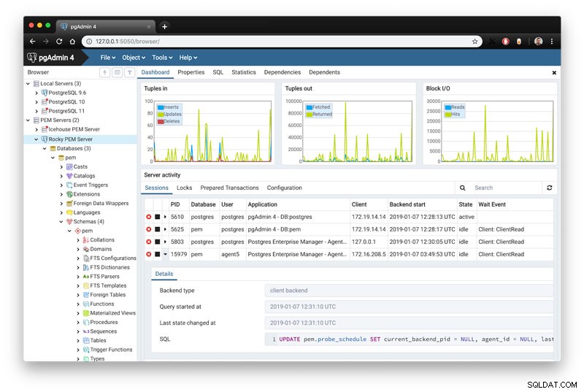Select the Extensions node
Viewport: 584px width, 392px height.
point(86,194)
